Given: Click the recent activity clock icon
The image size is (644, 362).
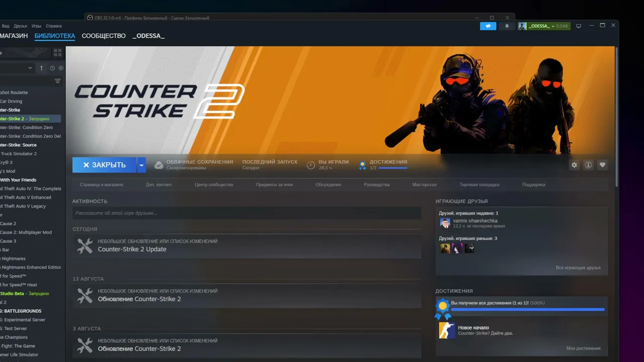Looking at the screenshot, I should pos(52,68).
